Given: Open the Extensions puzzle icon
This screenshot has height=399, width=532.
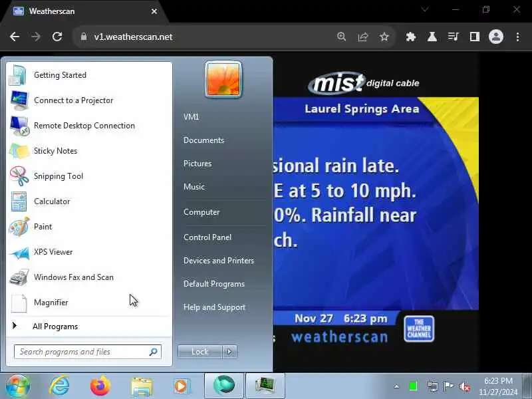Looking at the screenshot, I should coord(411,37).
